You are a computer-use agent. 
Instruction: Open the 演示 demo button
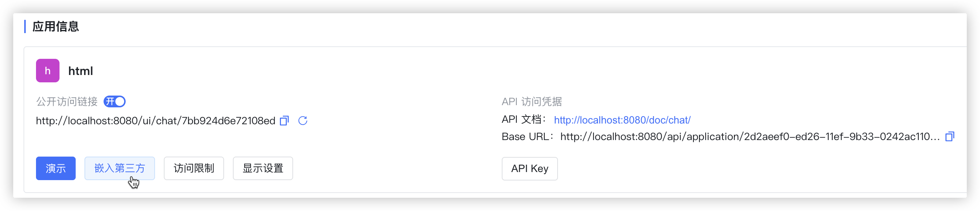click(x=56, y=168)
